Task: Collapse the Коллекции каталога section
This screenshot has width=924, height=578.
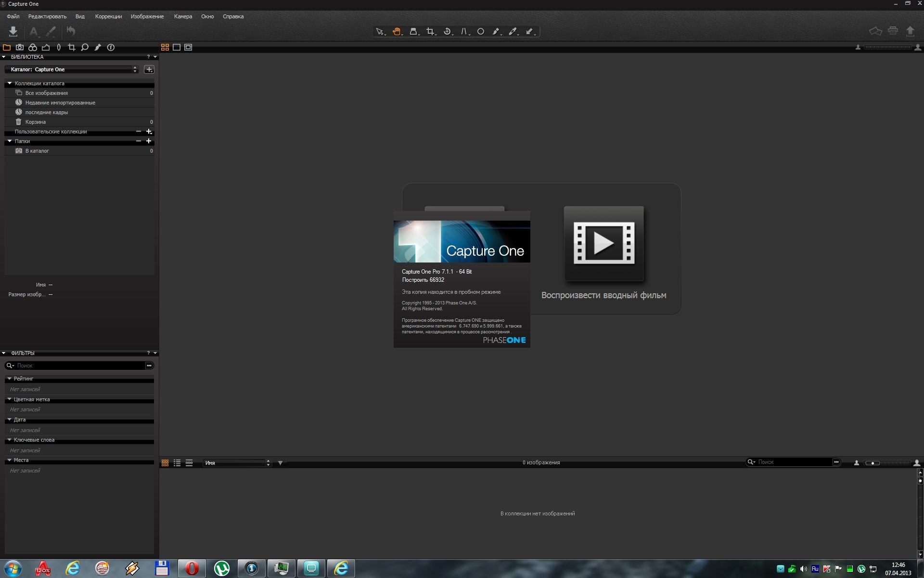Action: click(x=9, y=83)
